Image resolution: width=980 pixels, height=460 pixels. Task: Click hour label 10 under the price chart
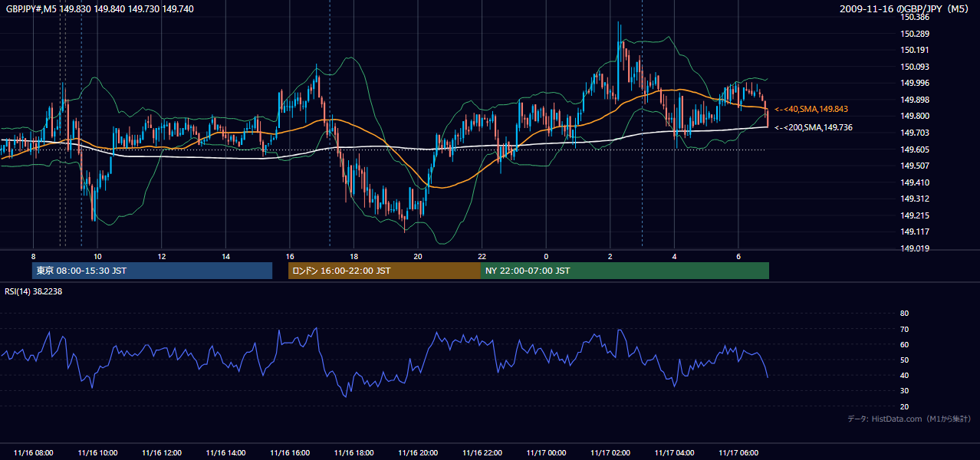pos(97,256)
